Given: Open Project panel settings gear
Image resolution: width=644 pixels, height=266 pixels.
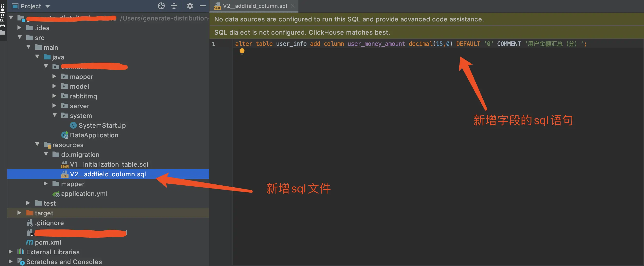Looking at the screenshot, I should pyautogui.click(x=190, y=6).
